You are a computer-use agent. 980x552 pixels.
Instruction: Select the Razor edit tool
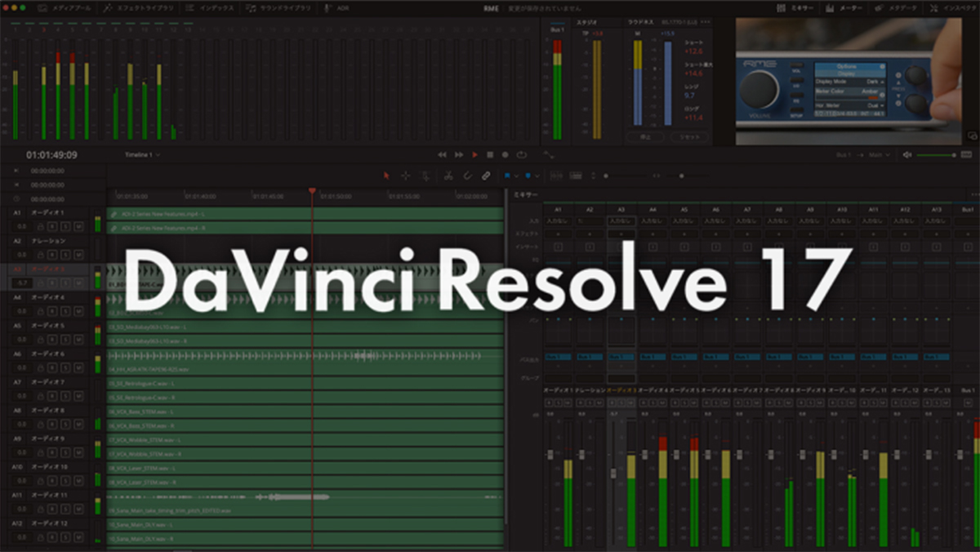pyautogui.click(x=448, y=175)
